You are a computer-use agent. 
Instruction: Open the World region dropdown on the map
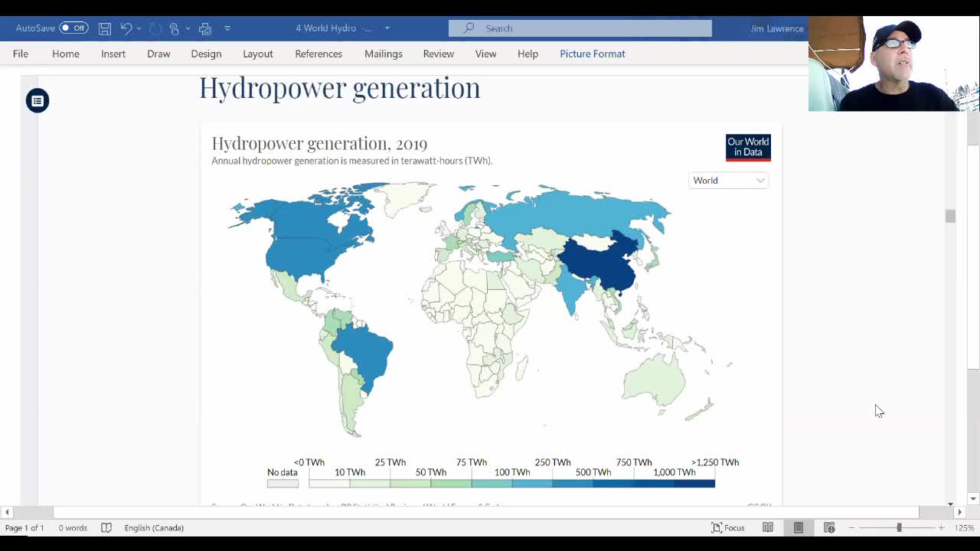click(728, 181)
